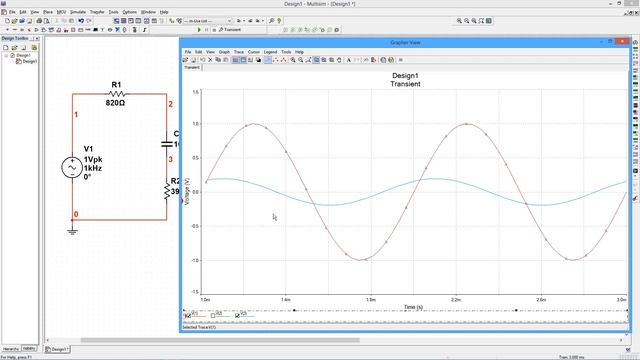Open the MCU menu in Multisim
Screen dimensions: 640x360
coord(61,12)
